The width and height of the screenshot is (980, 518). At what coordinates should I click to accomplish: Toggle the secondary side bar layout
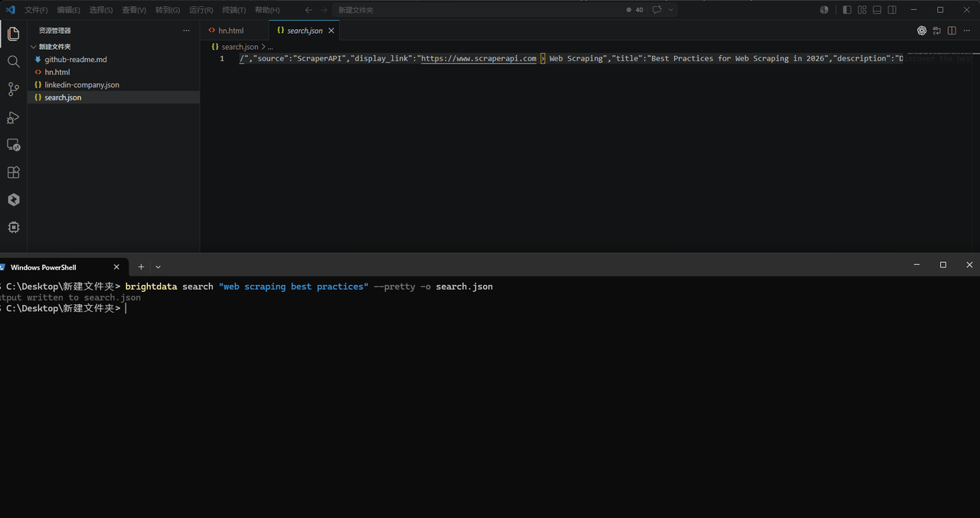[892, 10]
